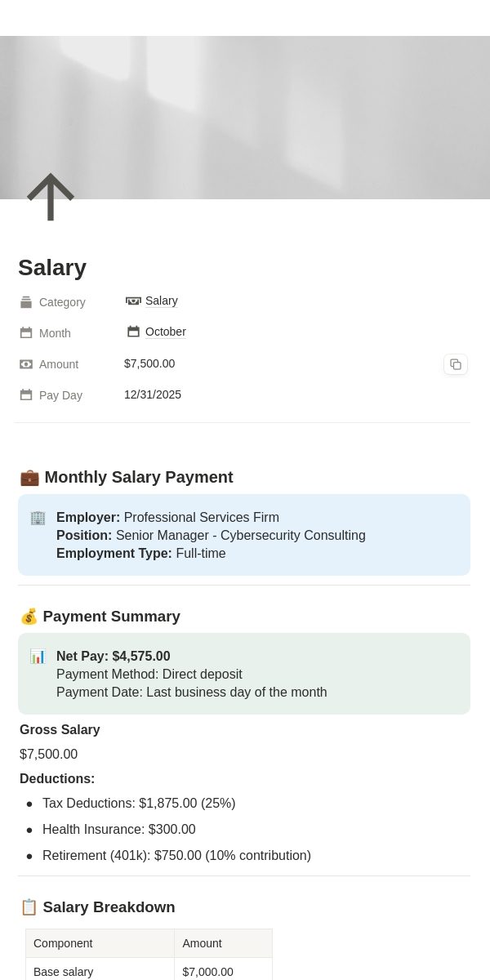Copy the Amount value with copy icon
The width and height of the screenshot is (490, 980).
coord(456,364)
